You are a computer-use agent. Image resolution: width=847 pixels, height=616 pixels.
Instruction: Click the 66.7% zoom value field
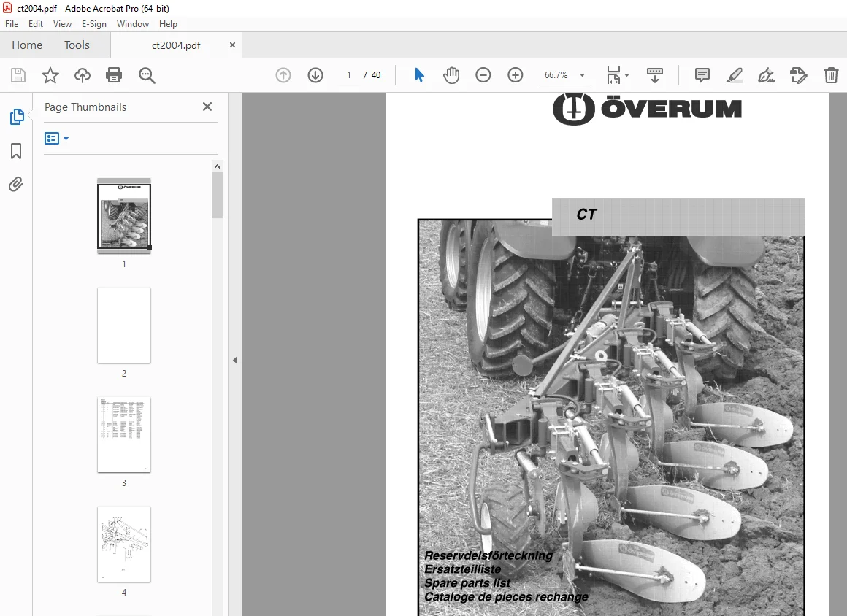click(556, 75)
